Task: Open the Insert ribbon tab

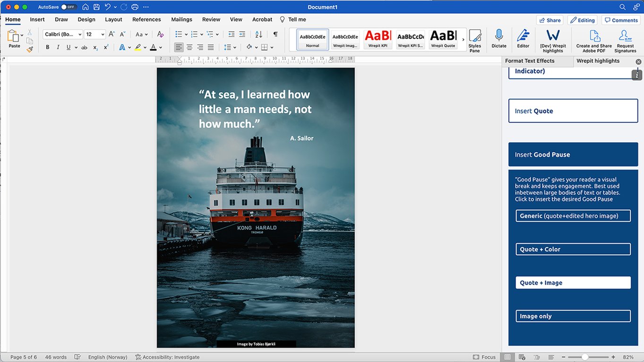Action: [x=37, y=19]
